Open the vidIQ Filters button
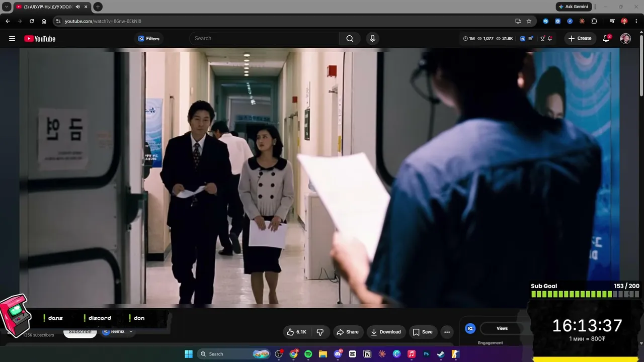Viewport: 644px width, 362px height. click(x=149, y=39)
